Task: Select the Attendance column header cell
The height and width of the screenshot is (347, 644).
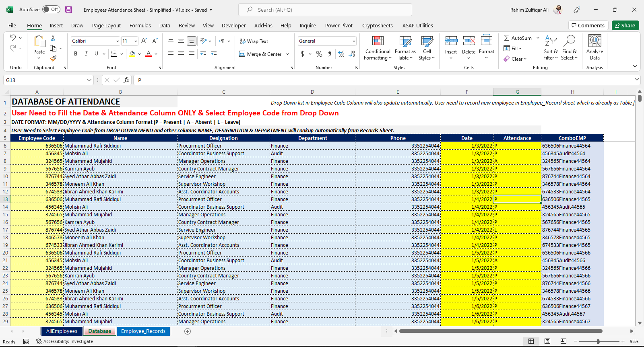Action: click(517, 138)
